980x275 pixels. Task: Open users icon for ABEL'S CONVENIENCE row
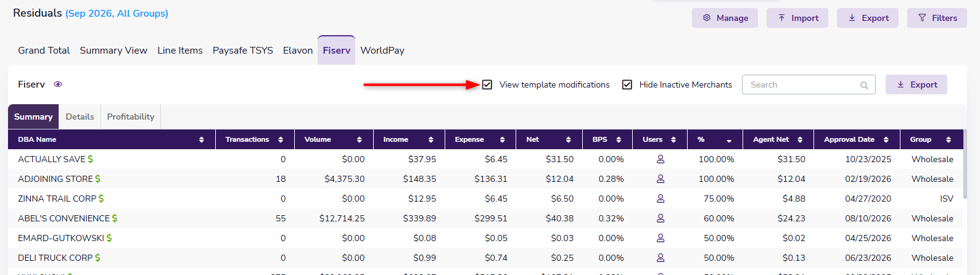[661, 218]
